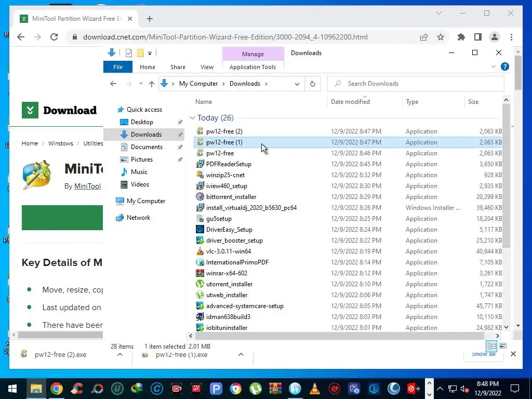Select the pw12-free (2) file icon
Image resolution: width=532 pixels, height=399 pixels.
(x=200, y=131)
